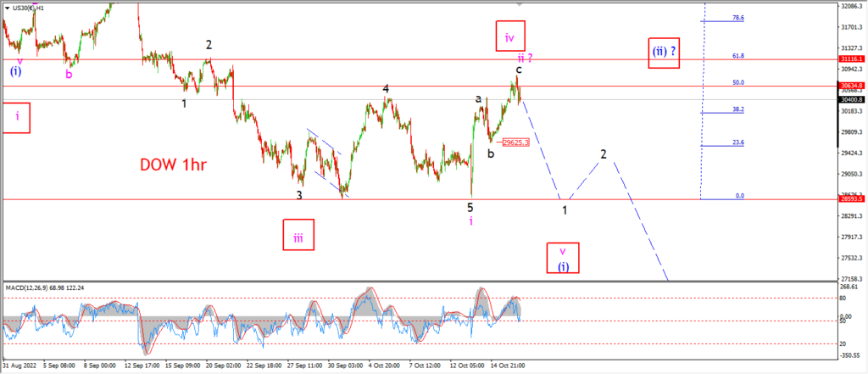
Task: Click the 'DOW 1hr' text label
Action: click(173, 165)
